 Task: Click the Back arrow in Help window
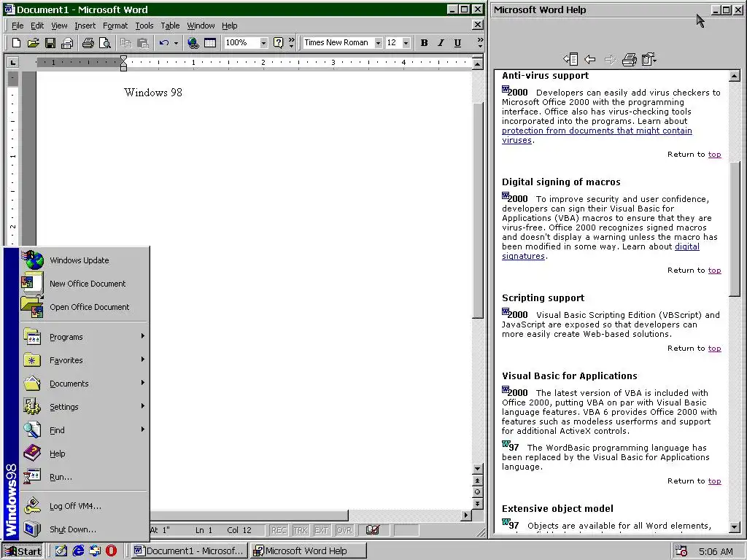pyautogui.click(x=590, y=59)
